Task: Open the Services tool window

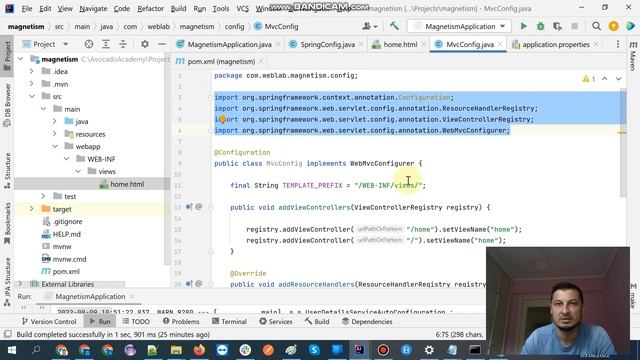Action: click(276, 322)
